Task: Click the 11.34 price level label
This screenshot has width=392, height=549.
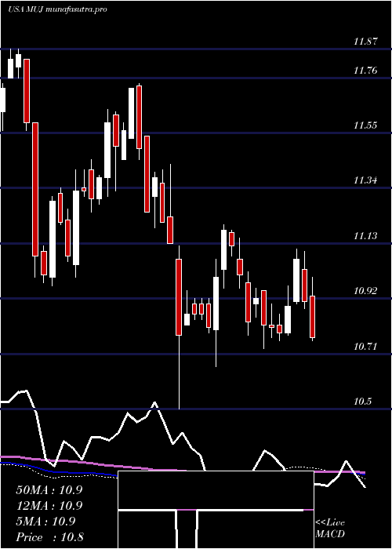Action: point(365,180)
